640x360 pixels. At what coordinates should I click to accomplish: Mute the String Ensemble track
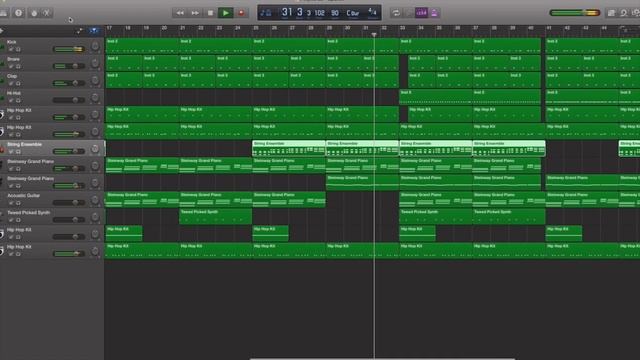tap(11, 152)
